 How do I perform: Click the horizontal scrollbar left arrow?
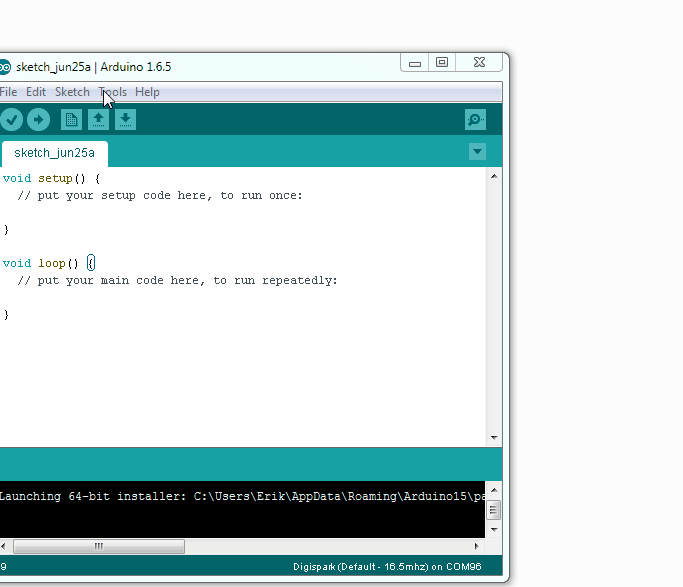[x=3, y=547]
